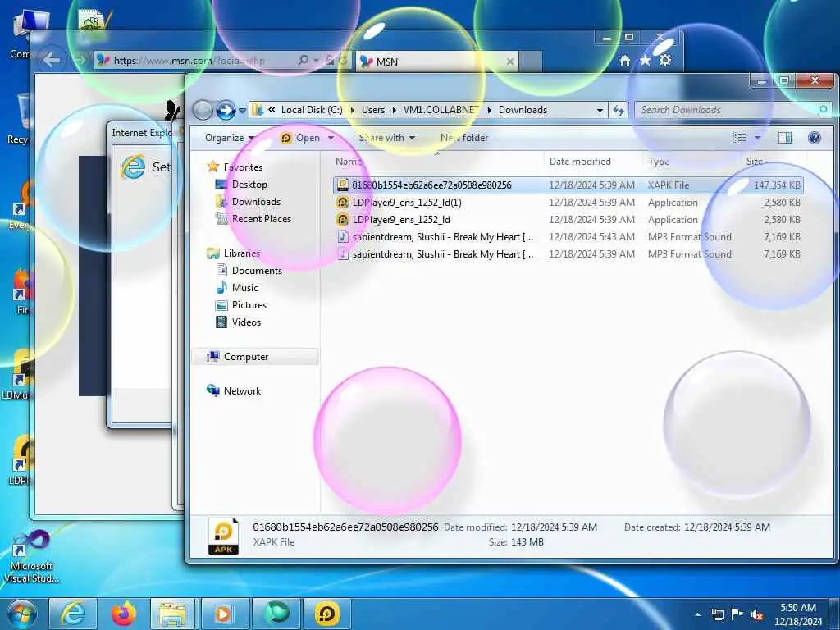Expand the address bar history dropdown
Image resolution: width=840 pixels, height=630 pixels.
[x=600, y=111]
